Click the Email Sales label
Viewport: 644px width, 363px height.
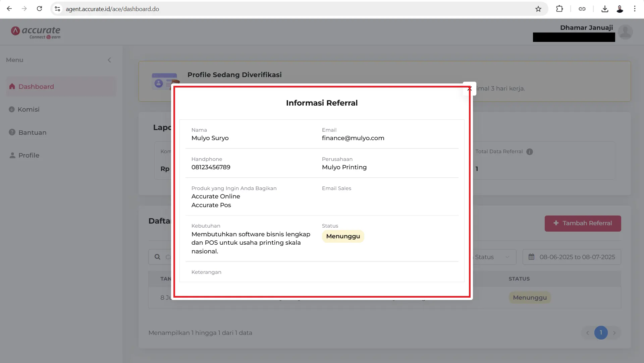coord(336,188)
